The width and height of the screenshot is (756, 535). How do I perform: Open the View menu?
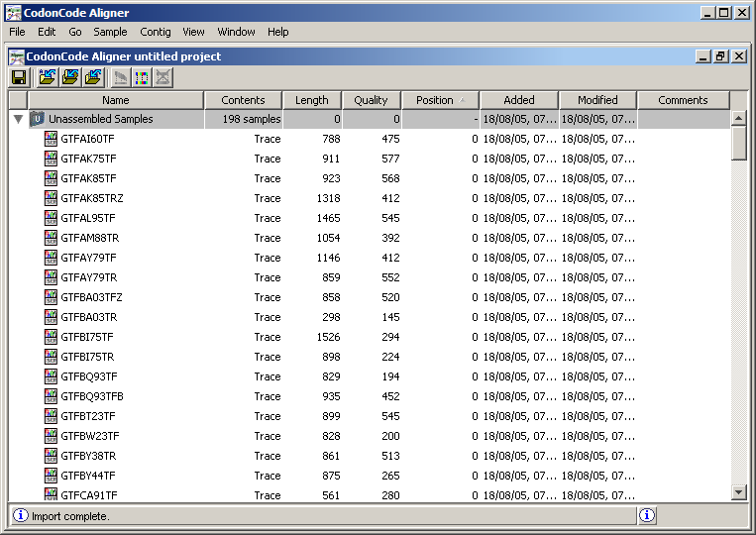[193, 32]
